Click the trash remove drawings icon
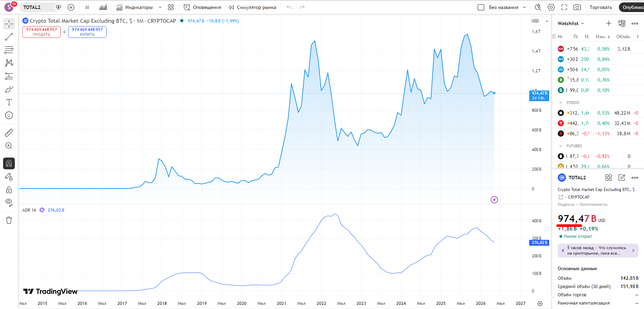This screenshot has width=644, height=309. (9, 220)
